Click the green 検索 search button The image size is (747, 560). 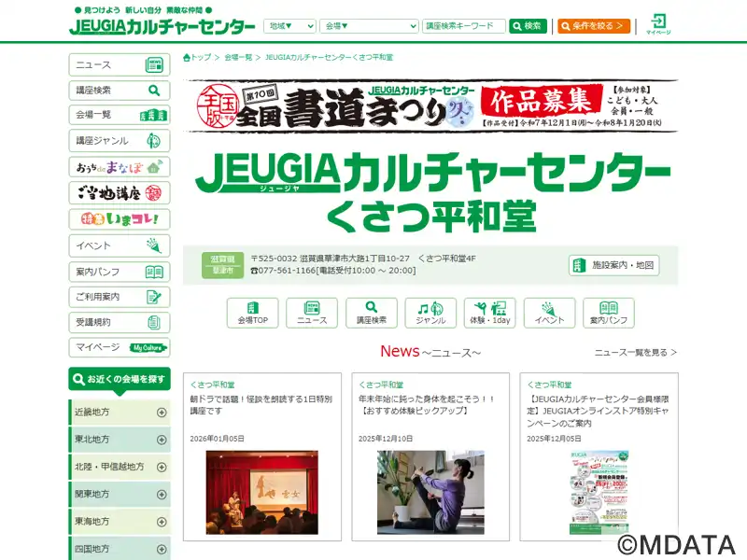[x=528, y=26]
